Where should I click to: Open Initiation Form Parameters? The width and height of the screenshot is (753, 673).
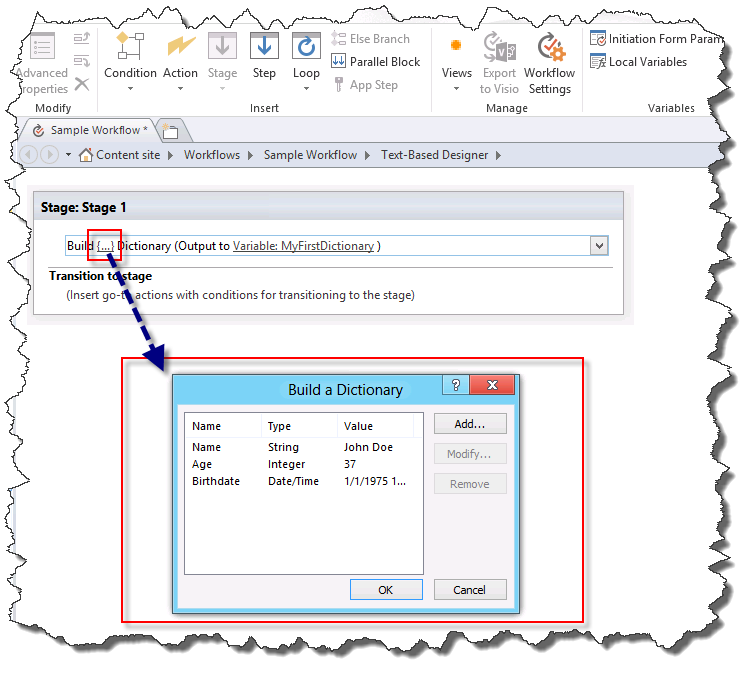pos(655,38)
